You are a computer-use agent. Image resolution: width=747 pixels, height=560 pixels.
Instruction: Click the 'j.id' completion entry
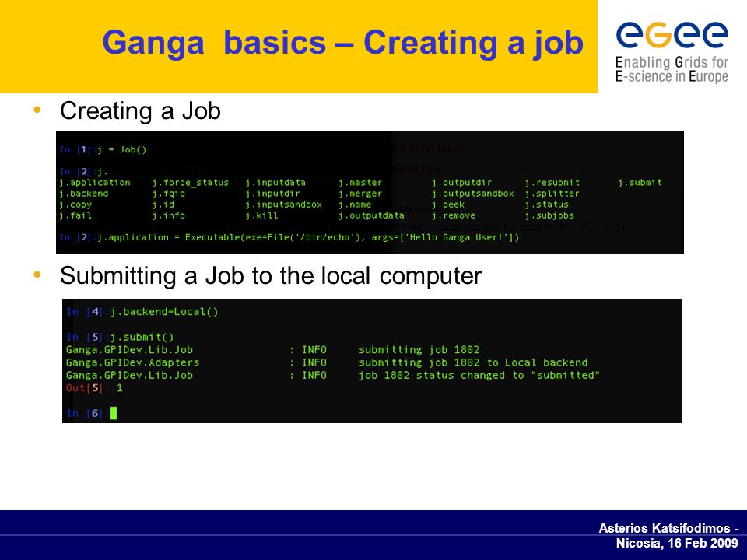(x=163, y=205)
